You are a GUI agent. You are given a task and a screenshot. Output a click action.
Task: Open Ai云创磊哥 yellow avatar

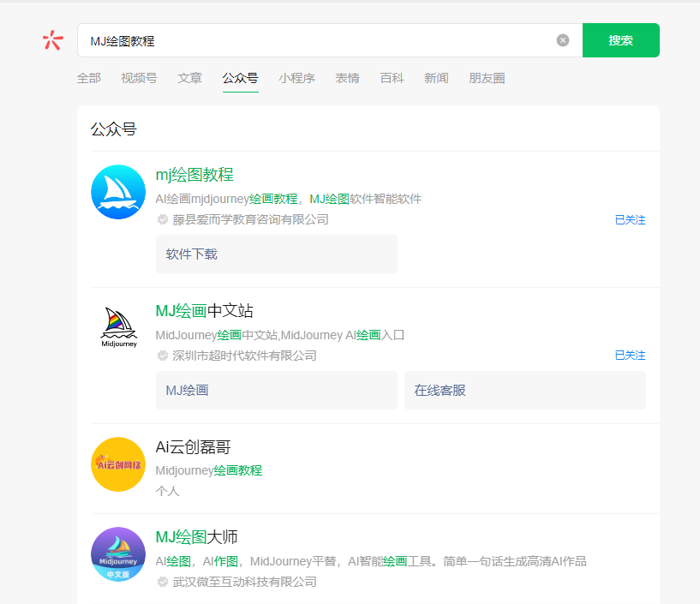click(118, 464)
